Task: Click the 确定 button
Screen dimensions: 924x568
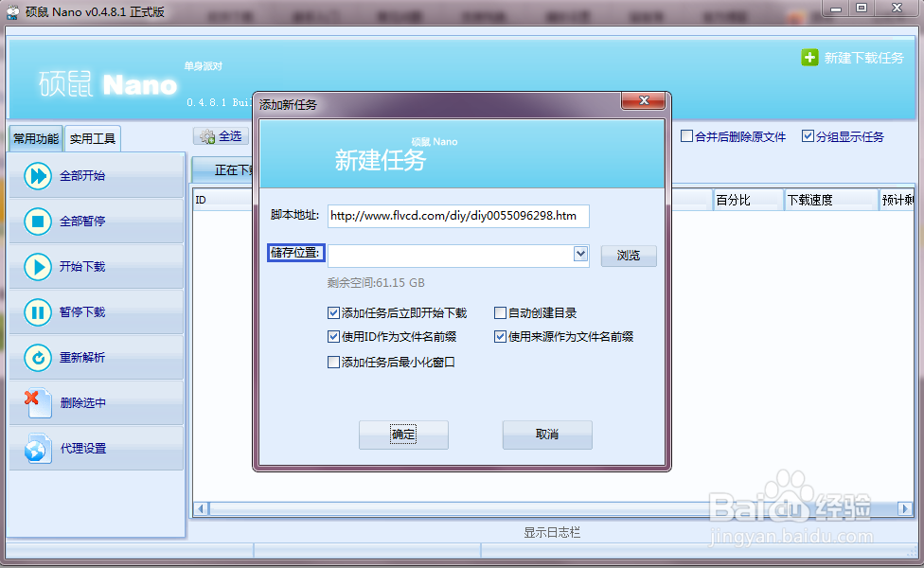Action: click(x=403, y=435)
